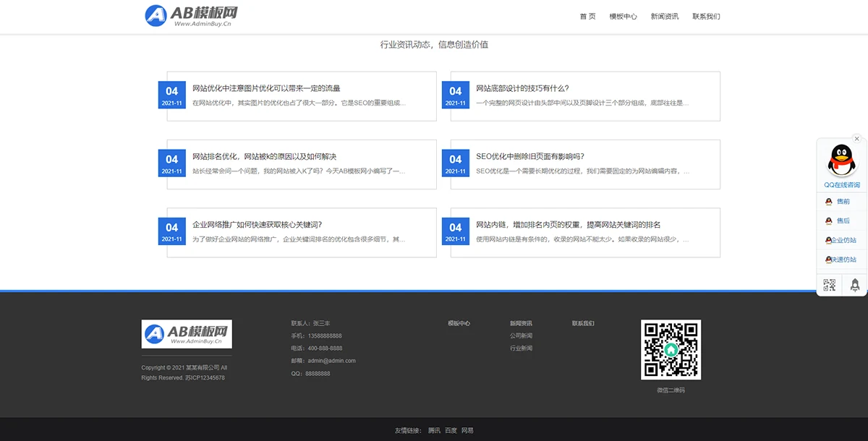The image size is (868, 441).
Task: Open article SEO优化中删除旧页面有影响吗?
Action: point(529,156)
